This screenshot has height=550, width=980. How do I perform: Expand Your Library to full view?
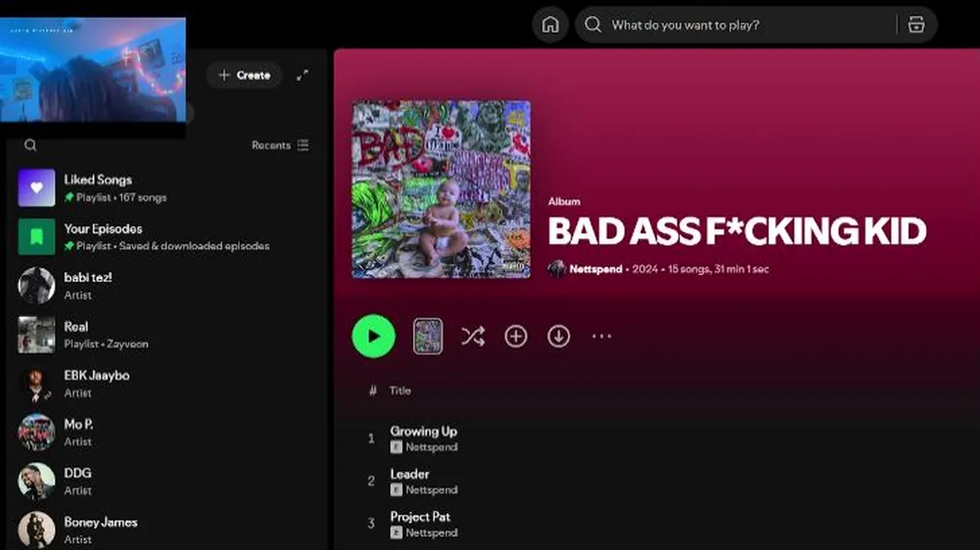tap(303, 75)
